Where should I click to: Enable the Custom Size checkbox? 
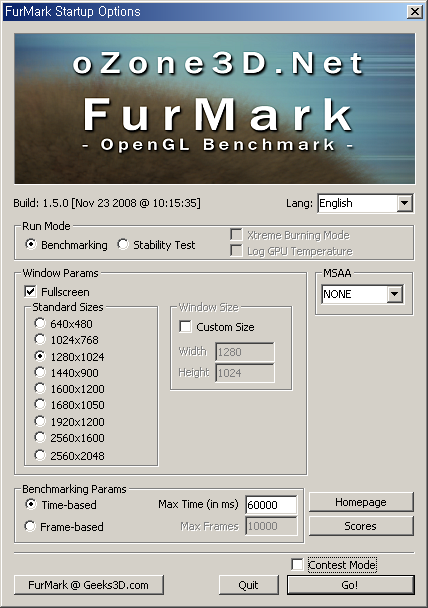click(x=185, y=326)
